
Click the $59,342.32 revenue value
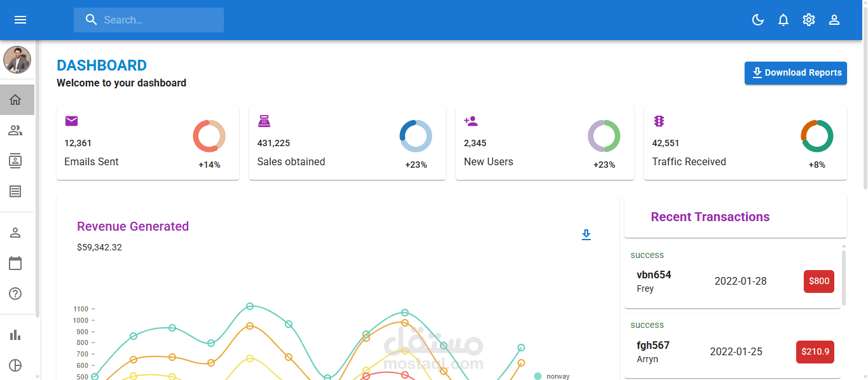99,247
